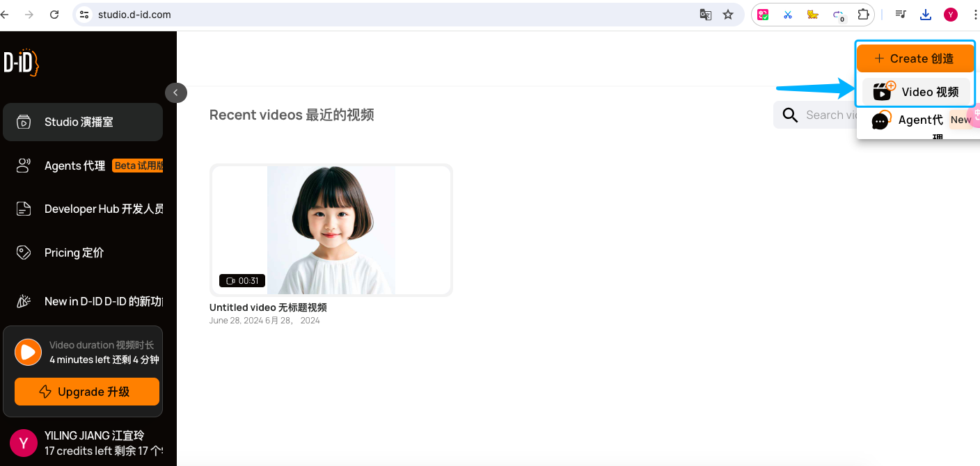Click the Beta 试用版 badge

[x=138, y=166]
